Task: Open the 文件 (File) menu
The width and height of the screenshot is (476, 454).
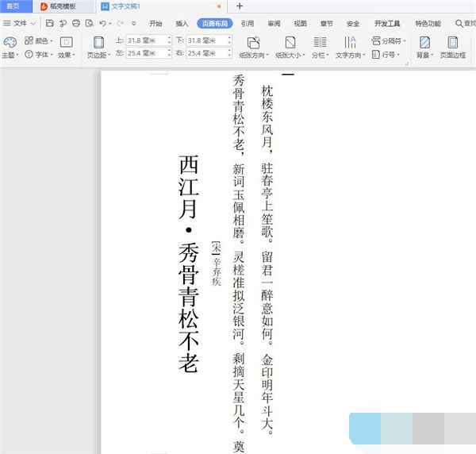Action: 16,24
